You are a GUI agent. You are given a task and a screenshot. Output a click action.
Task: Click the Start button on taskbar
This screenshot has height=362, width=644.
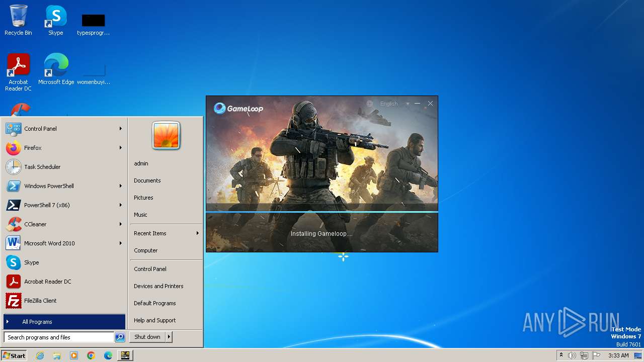[14, 355]
